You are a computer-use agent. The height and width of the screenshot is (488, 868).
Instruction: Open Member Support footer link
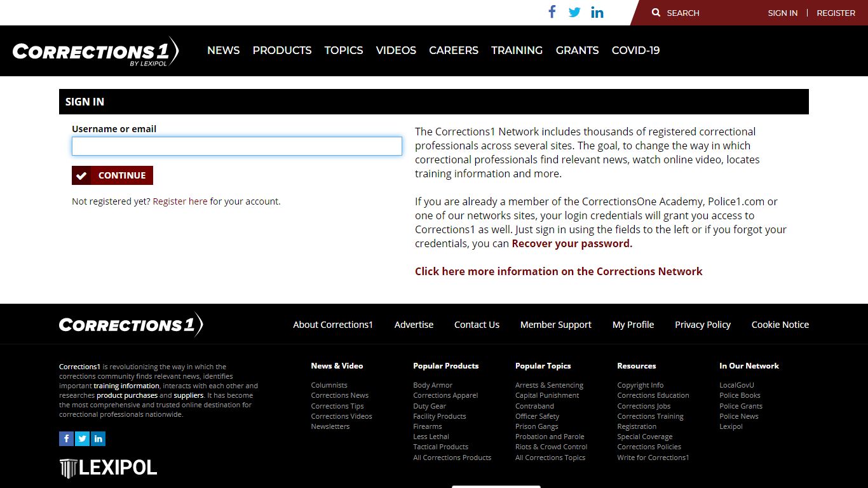pos(556,325)
